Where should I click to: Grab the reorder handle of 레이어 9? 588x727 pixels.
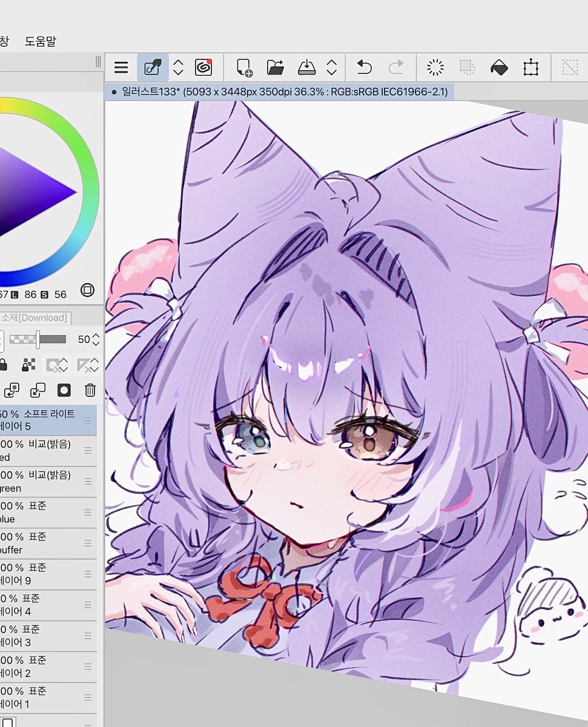(x=88, y=574)
